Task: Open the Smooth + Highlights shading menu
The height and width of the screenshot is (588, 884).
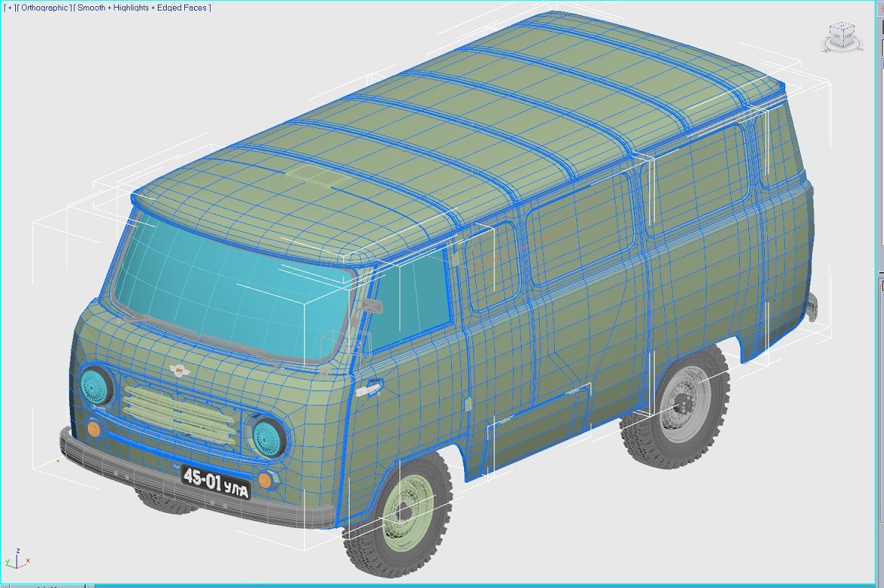Action: 143,8
